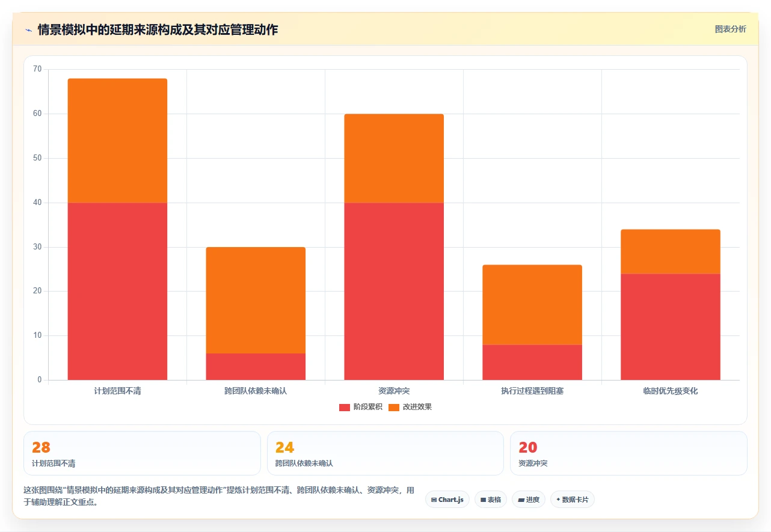Screen dimensions: 771x532
Task: Click the Chart.js tag chip
Action: [447, 500]
